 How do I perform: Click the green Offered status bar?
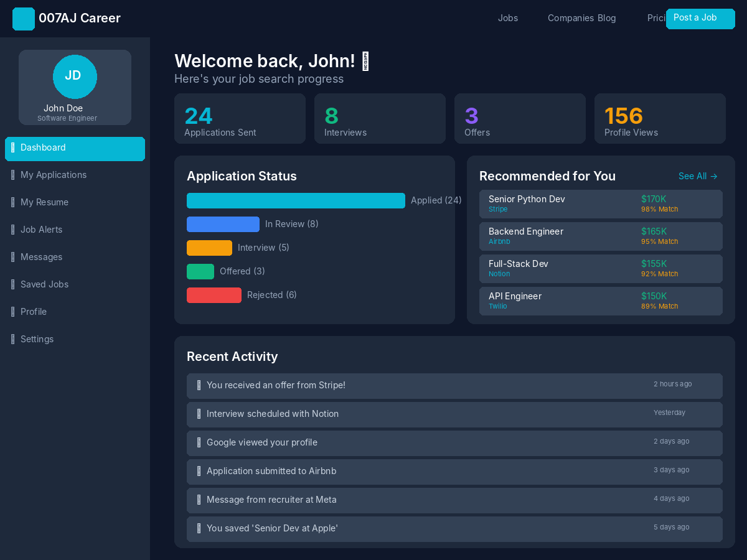point(200,271)
